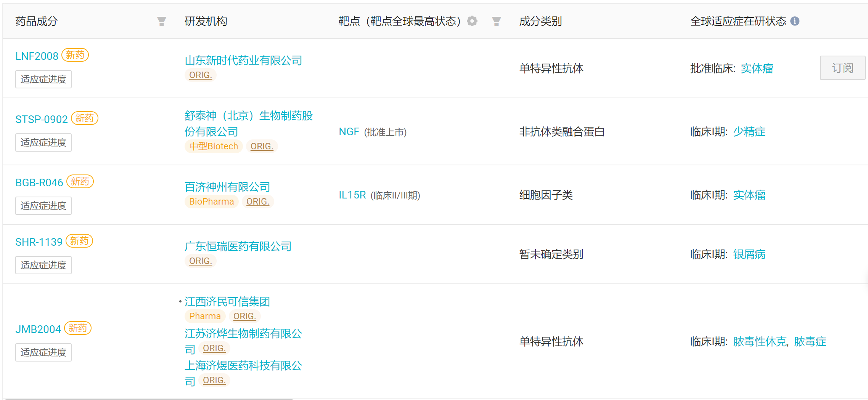Click the Pharma tag
This screenshot has height=400, width=868.
click(x=205, y=316)
